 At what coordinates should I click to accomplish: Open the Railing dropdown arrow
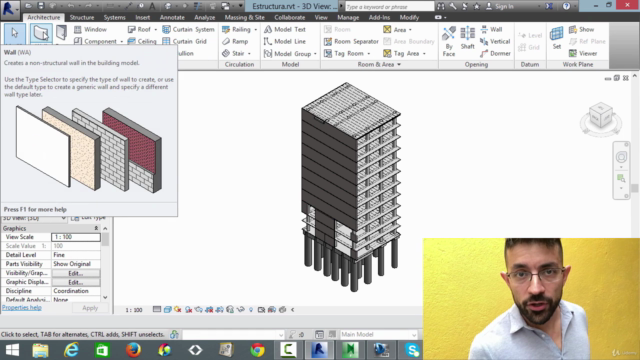pyautogui.click(x=256, y=30)
